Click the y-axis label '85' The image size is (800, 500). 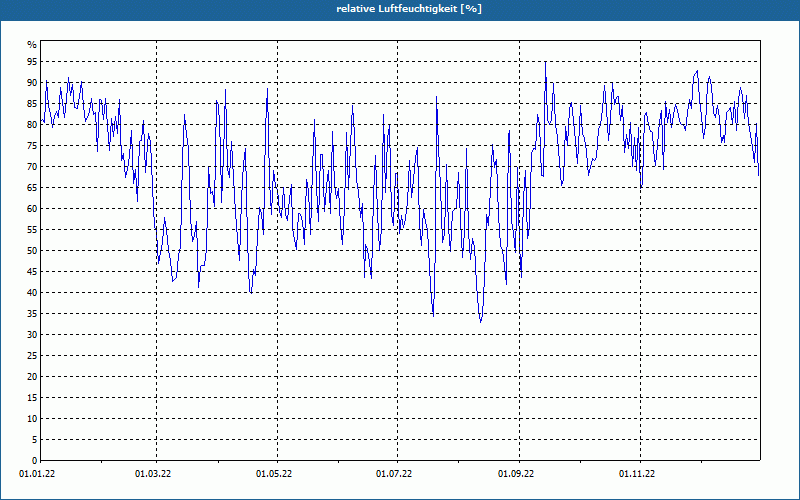pos(32,104)
